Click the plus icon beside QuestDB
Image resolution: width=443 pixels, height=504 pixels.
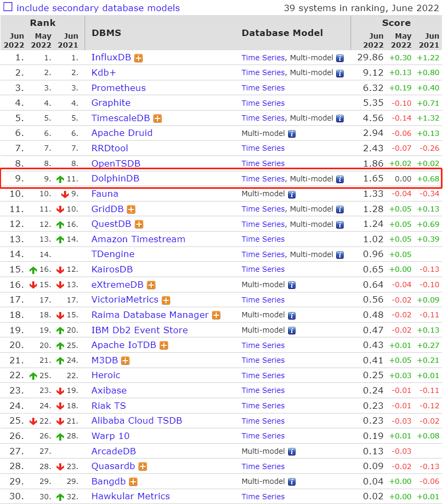139,224
